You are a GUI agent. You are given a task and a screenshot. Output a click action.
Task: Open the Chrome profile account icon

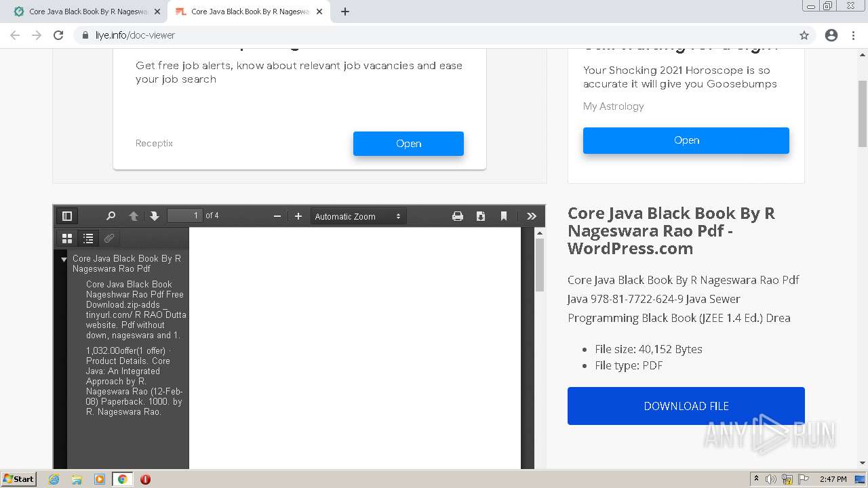click(831, 35)
